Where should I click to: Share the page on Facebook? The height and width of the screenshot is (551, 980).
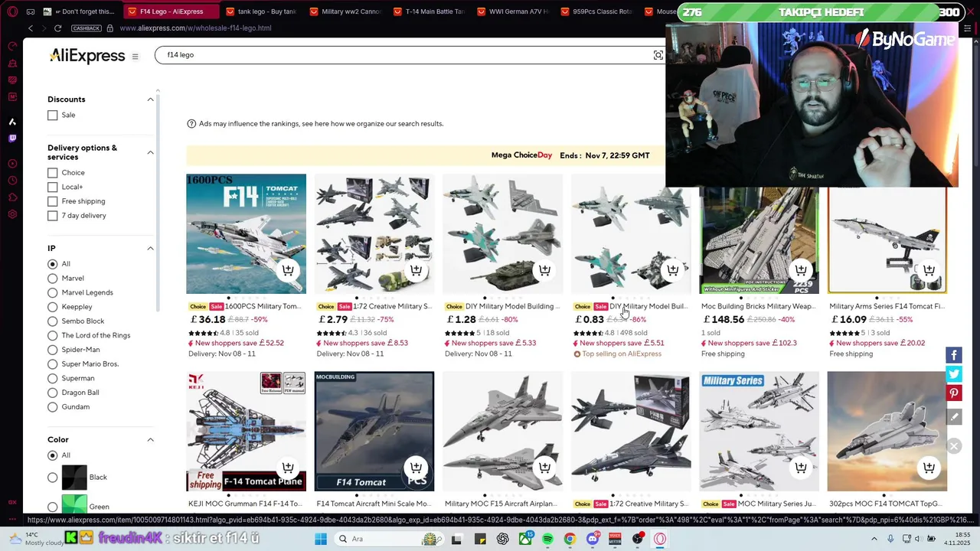click(x=954, y=355)
